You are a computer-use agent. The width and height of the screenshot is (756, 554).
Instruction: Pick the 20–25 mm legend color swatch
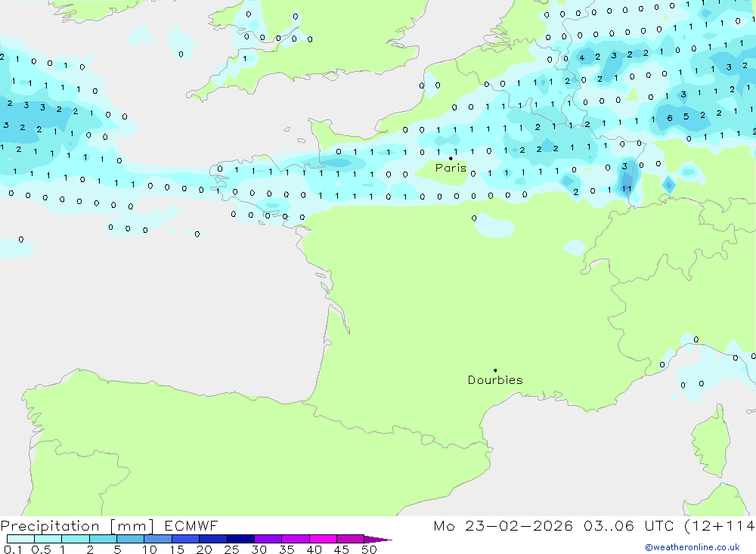213,539
